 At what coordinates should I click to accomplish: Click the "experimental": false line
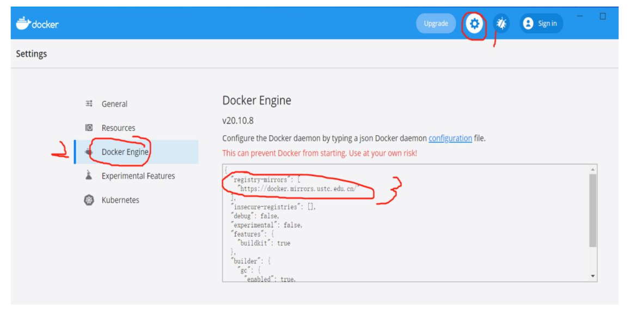[267, 225]
